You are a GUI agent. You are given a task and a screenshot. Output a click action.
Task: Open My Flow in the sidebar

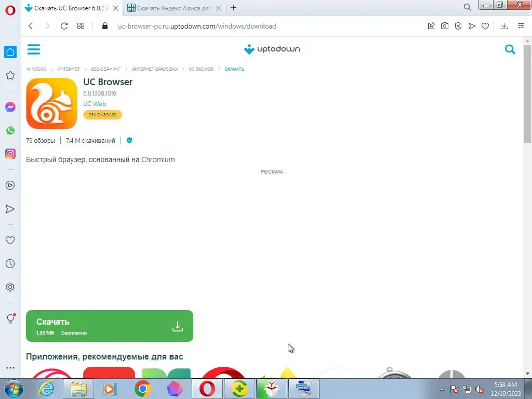[10, 209]
